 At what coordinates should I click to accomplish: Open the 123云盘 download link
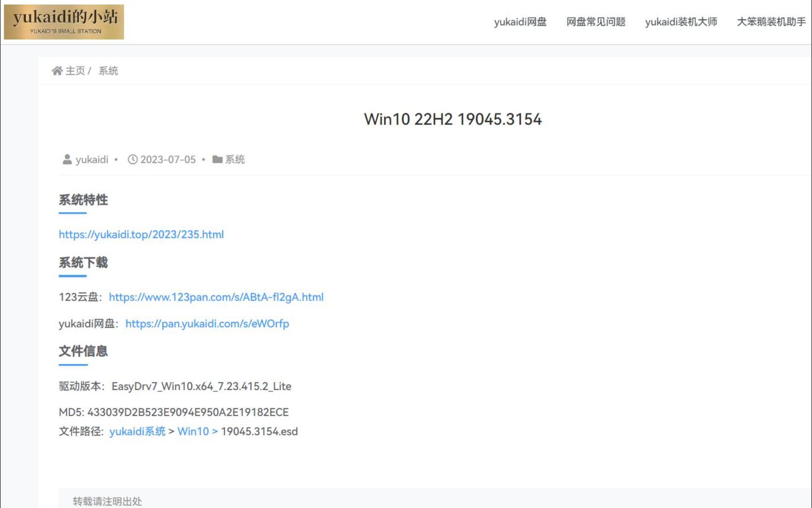pyautogui.click(x=216, y=297)
